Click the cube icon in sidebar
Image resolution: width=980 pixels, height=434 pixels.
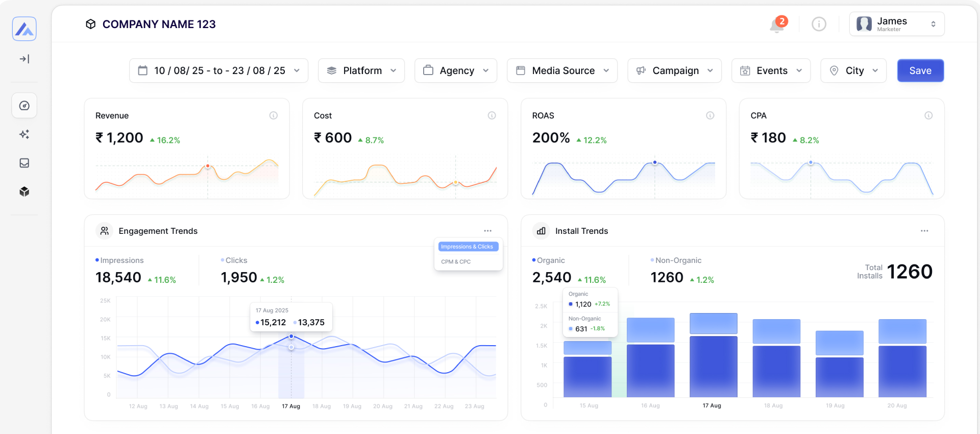(x=24, y=191)
